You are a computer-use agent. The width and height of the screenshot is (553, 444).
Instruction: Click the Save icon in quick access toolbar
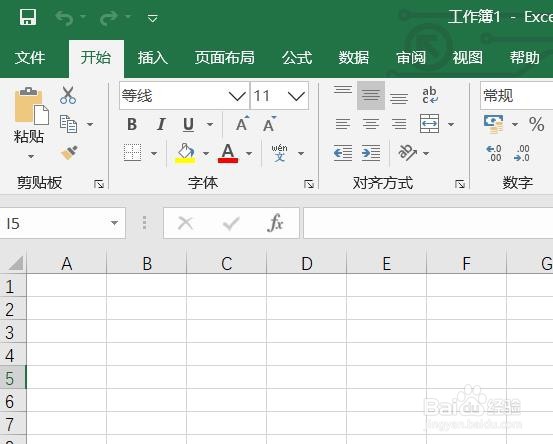click(28, 17)
